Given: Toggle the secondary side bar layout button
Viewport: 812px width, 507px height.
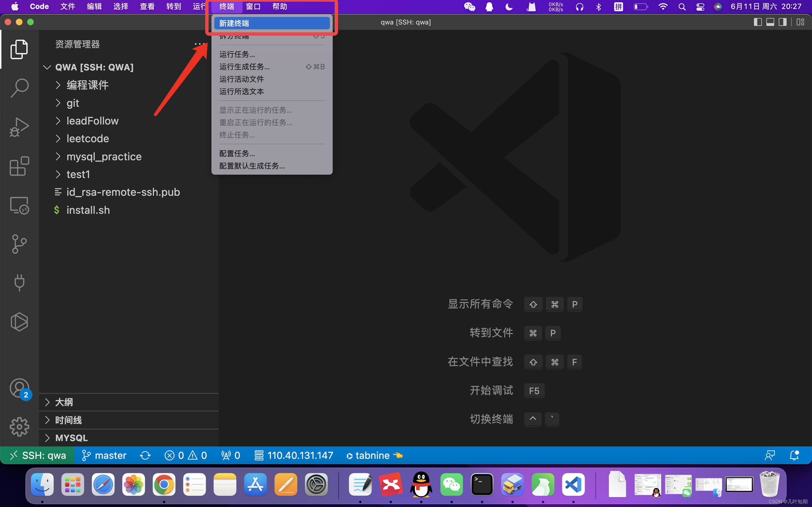Looking at the screenshot, I should [x=782, y=22].
